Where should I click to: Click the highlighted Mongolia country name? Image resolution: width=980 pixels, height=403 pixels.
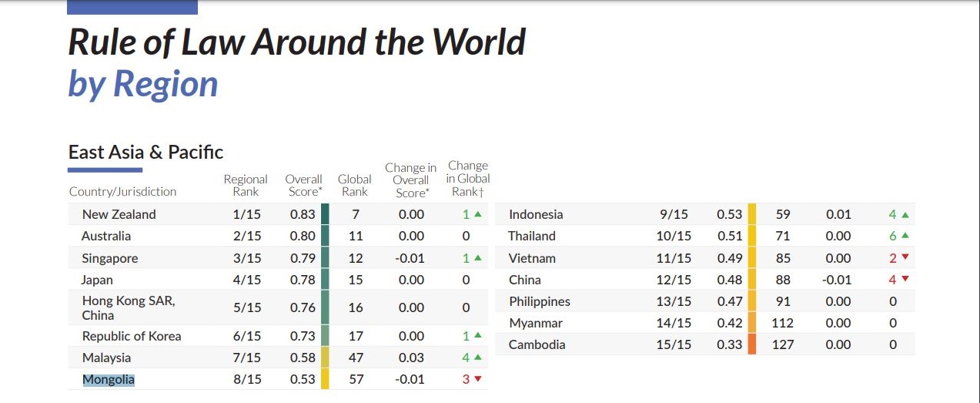pyautogui.click(x=109, y=379)
